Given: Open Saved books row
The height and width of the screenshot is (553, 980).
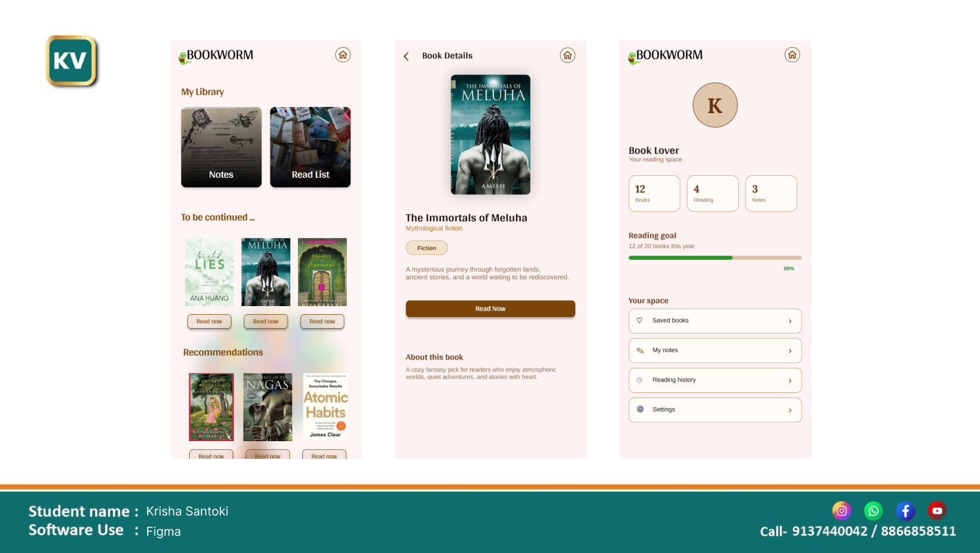Looking at the screenshot, I should (x=715, y=321).
